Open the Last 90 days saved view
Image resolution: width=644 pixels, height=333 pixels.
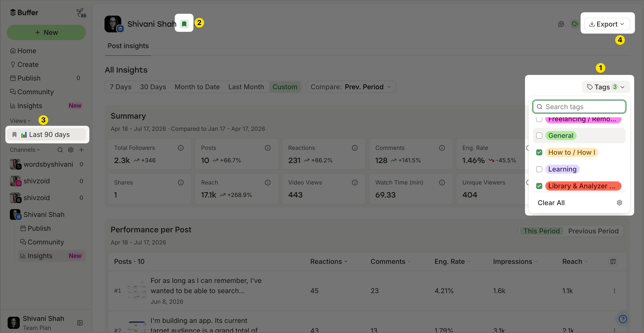click(46, 135)
